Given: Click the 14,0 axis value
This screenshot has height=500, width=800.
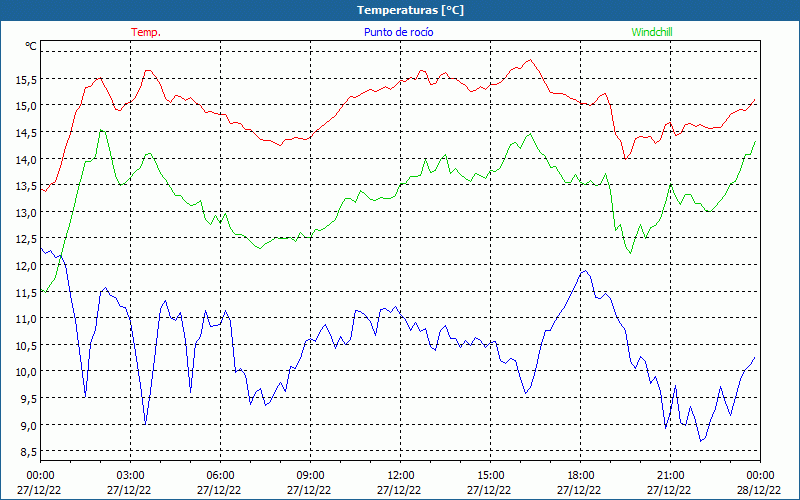Looking at the screenshot, I should (x=27, y=160).
